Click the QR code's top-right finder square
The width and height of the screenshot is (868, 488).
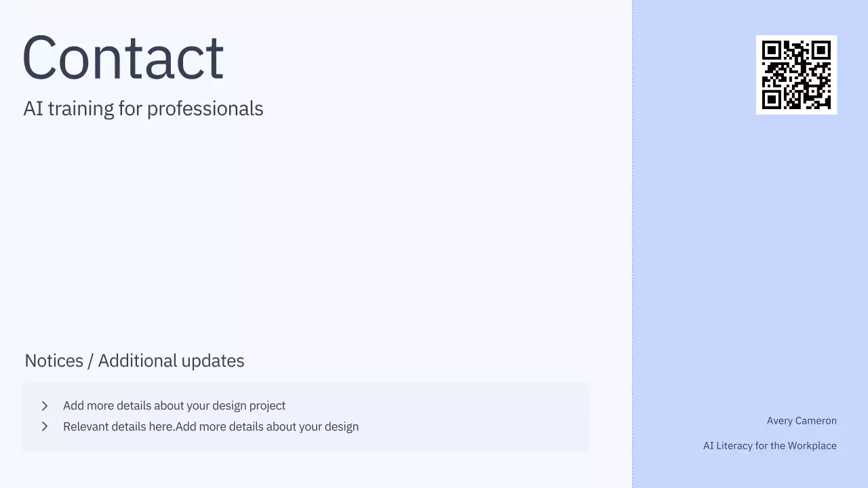point(822,49)
